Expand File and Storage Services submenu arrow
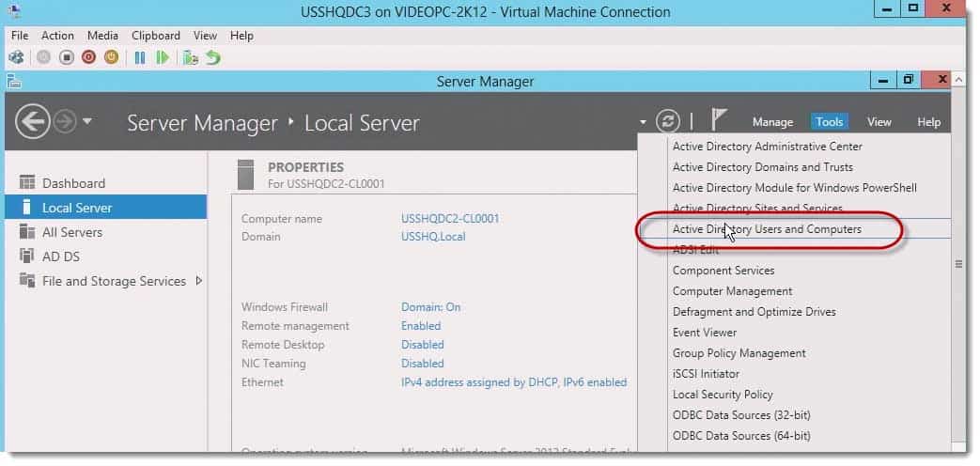The height and width of the screenshot is (466, 980). click(x=199, y=281)
